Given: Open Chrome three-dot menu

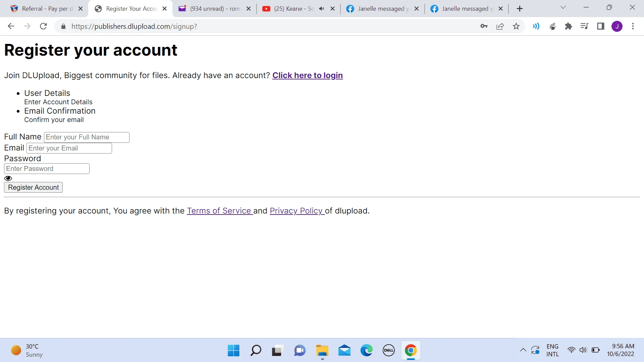Looking at the screenshot, I should point(633,26).
